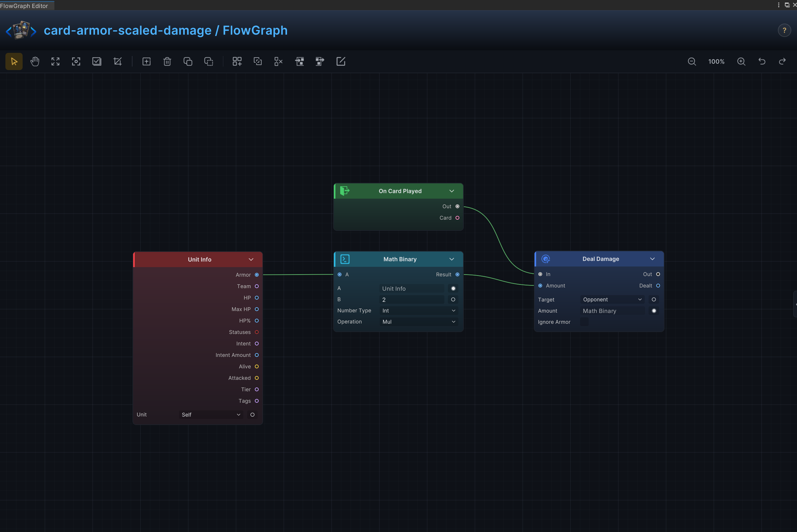797x532 pixels.
Task: Click the Math Binary B value field
Action: click(412, 300)
